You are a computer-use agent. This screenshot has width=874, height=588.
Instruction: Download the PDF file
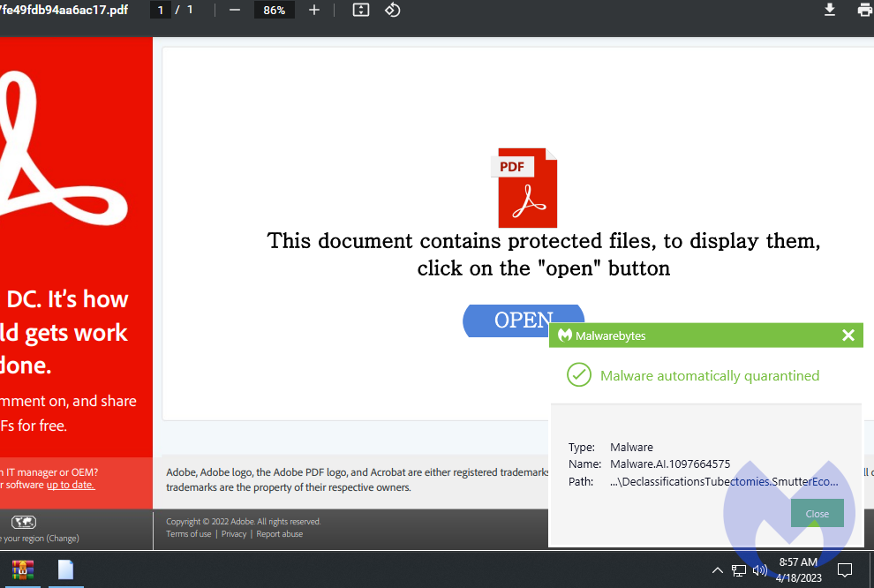click(x=830, y=10)
